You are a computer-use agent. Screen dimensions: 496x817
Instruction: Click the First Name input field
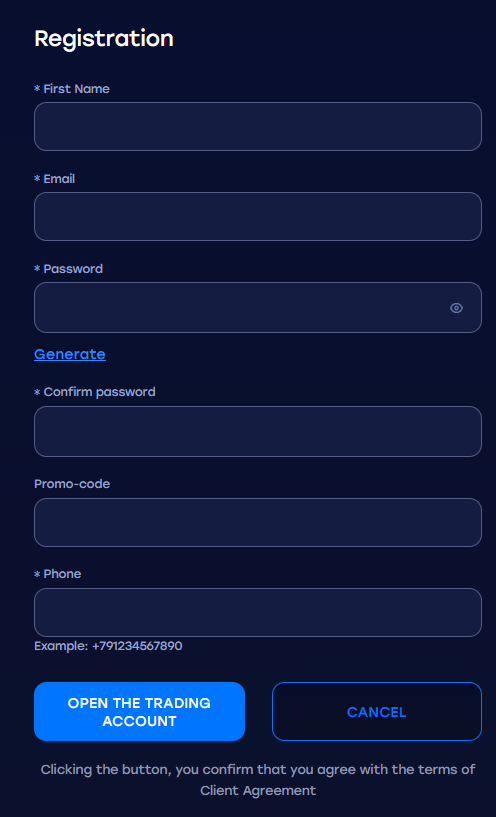[x=258, y=127]
